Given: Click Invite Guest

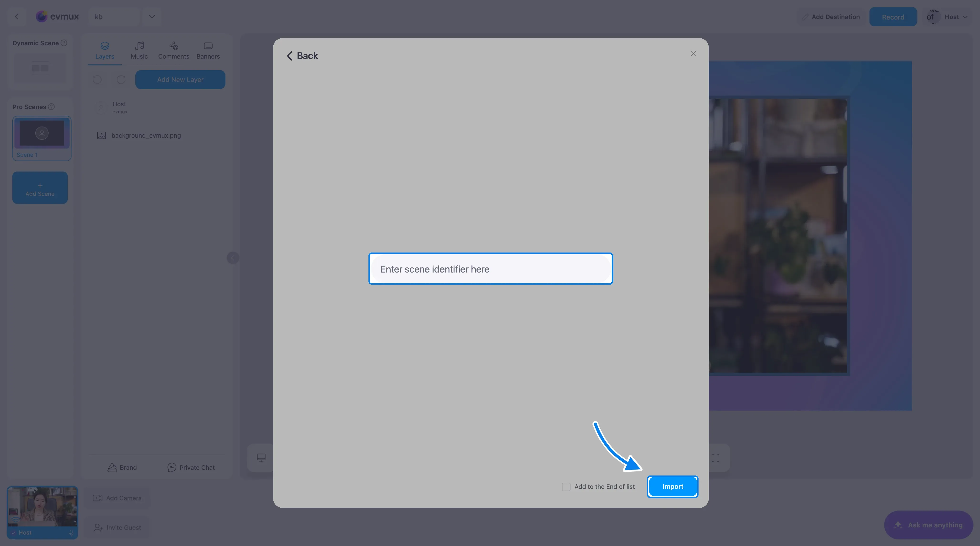Looking at the screenshot, I should tap(117, 528).
